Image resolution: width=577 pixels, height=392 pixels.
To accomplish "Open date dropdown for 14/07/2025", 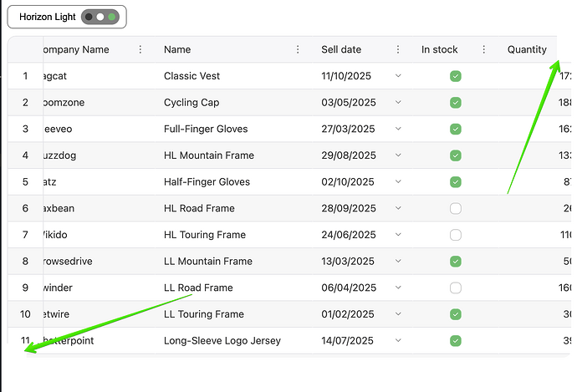I will point(398,340).
